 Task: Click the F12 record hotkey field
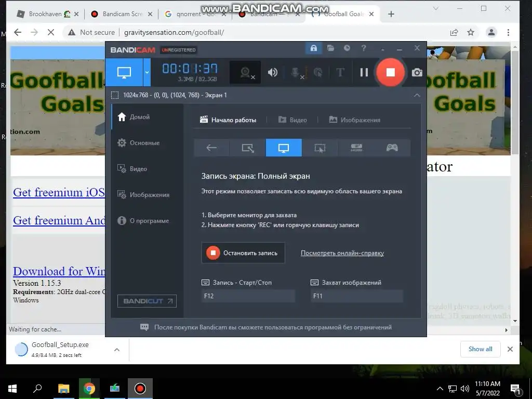248,296
